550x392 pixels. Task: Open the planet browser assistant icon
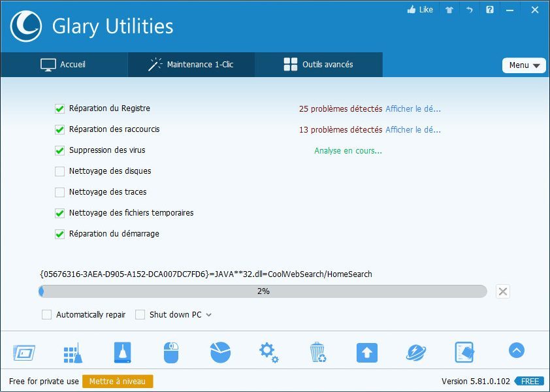point(416,353)
